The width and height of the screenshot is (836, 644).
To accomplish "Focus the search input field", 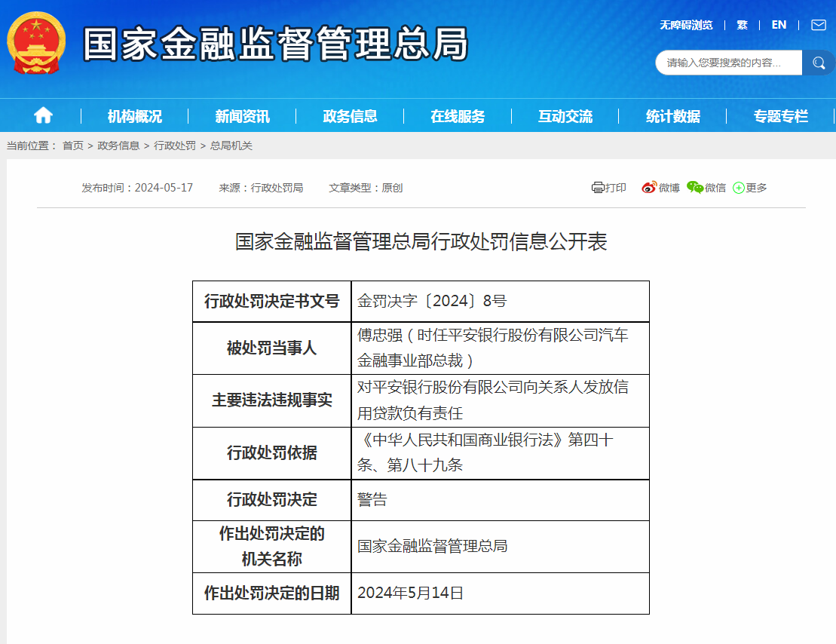I will [728, 63].
